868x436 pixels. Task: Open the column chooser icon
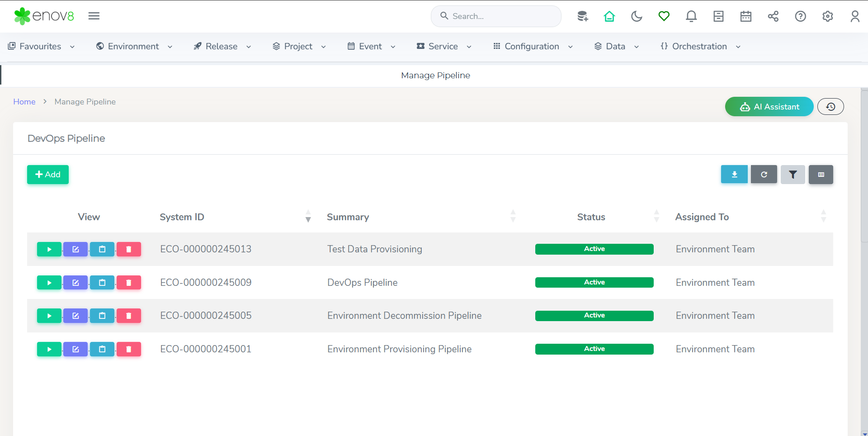point(821,175)
